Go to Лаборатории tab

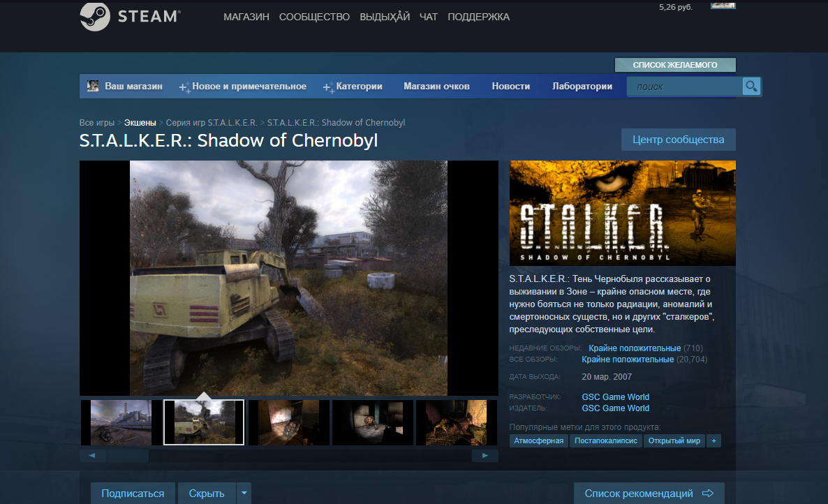click(582, 86)
